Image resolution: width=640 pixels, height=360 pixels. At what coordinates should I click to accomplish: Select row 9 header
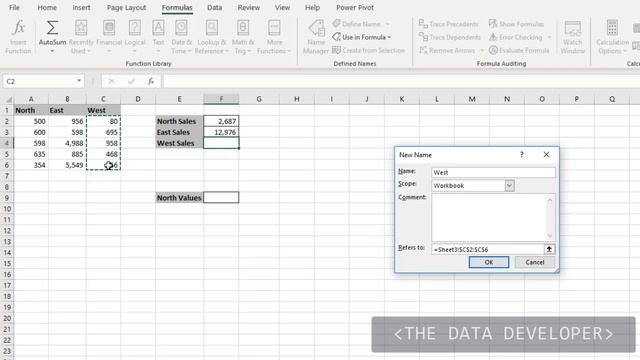pos(7,198)
